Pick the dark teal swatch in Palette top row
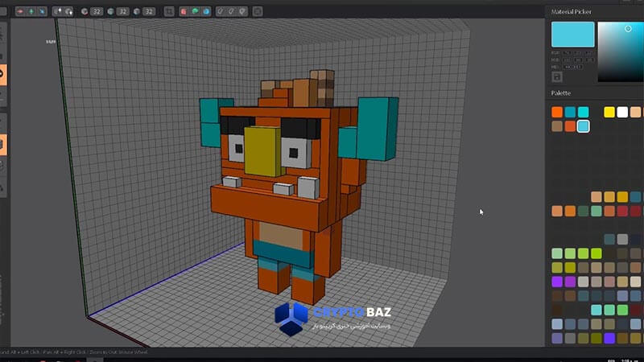Screen dimensions: 644x362 (570, 112)
